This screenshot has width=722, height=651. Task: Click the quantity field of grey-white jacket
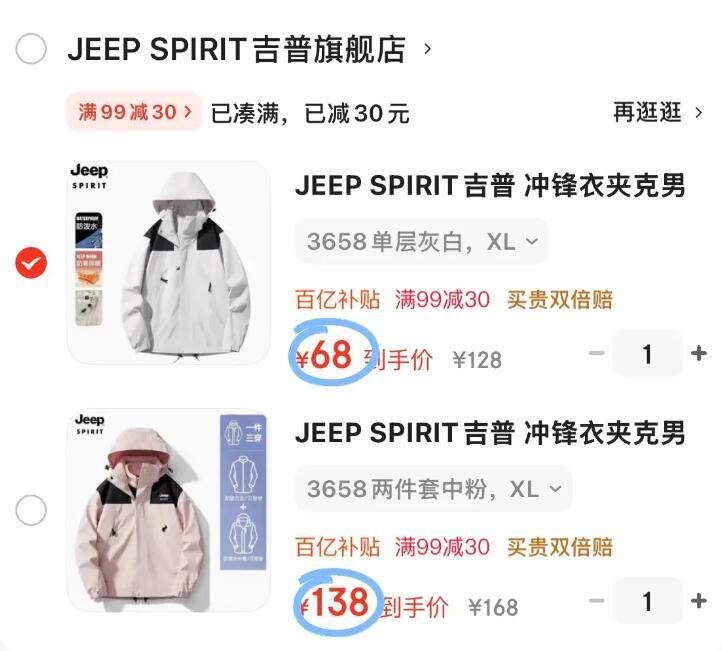click(647, 354)
